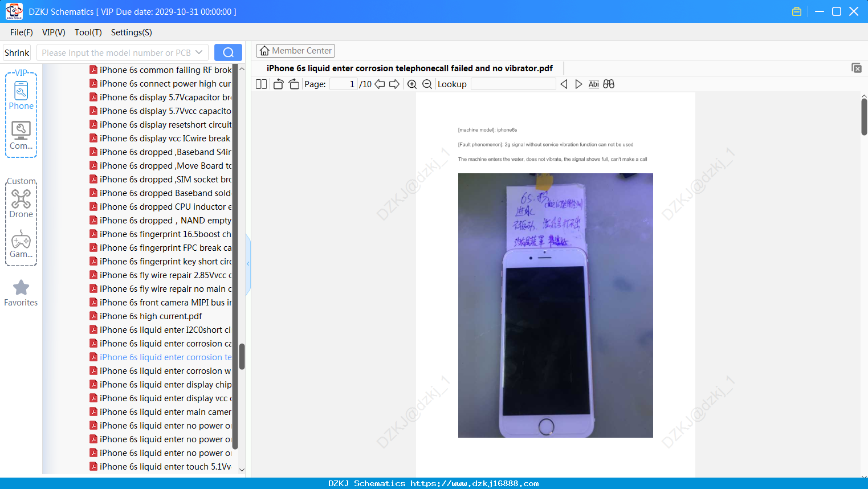868x489 pixels.
Task: Click the model number search field
Action: click(x=117, y=52)
